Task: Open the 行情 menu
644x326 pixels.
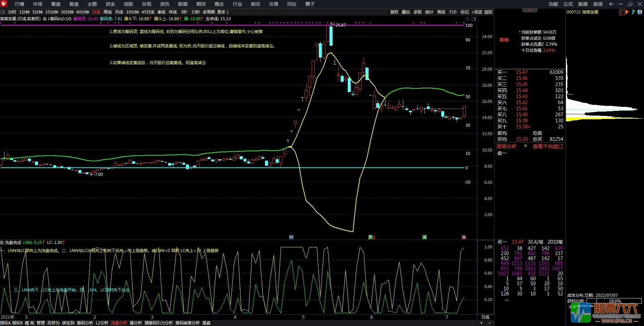Action: tap(20, 4)
